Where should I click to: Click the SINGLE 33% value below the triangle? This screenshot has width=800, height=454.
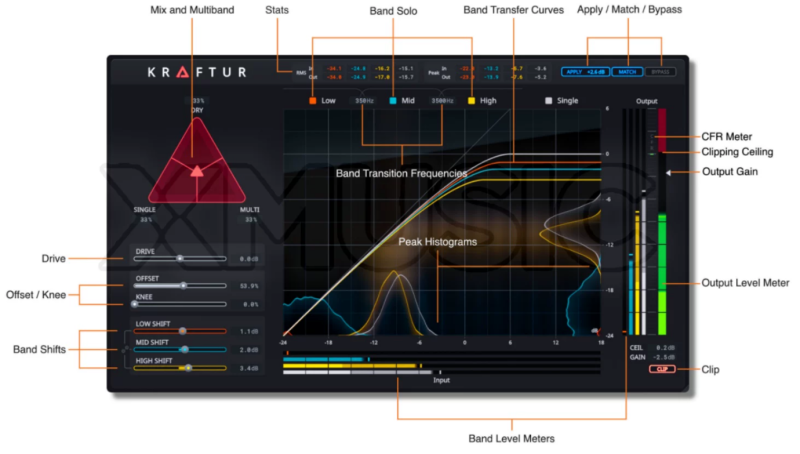pos(146,220)
